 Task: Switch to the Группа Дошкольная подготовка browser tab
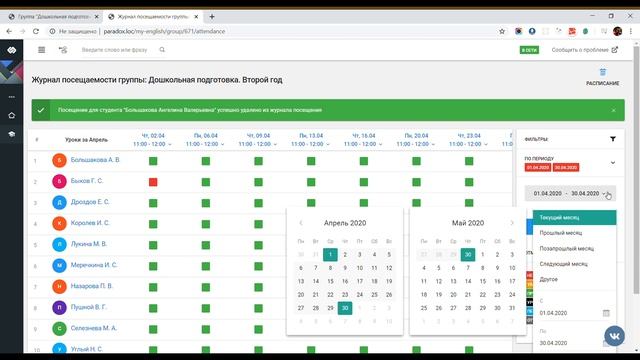[54, 17]
